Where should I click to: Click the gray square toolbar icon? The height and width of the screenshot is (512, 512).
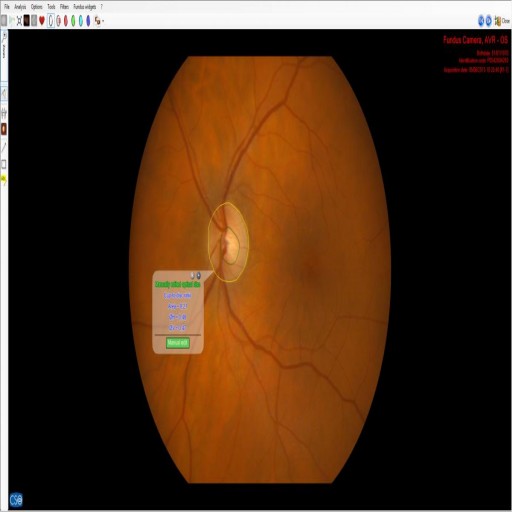[x=34, y=21]
